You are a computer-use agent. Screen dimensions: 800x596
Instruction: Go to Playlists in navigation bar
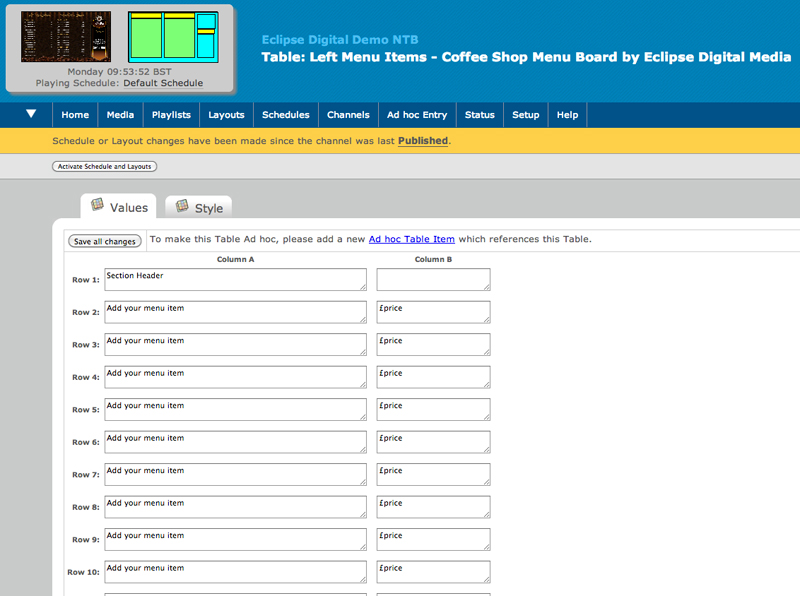point(171,115)
